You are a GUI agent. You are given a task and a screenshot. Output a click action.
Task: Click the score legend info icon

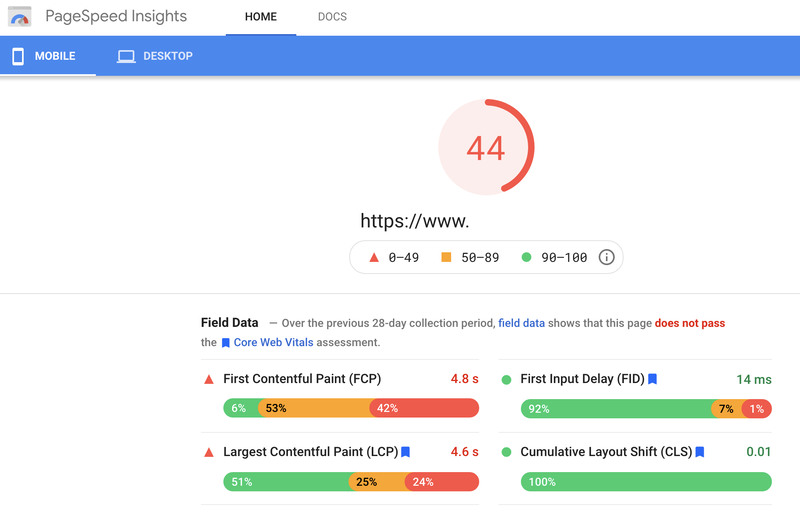click(x=606, y=257)
